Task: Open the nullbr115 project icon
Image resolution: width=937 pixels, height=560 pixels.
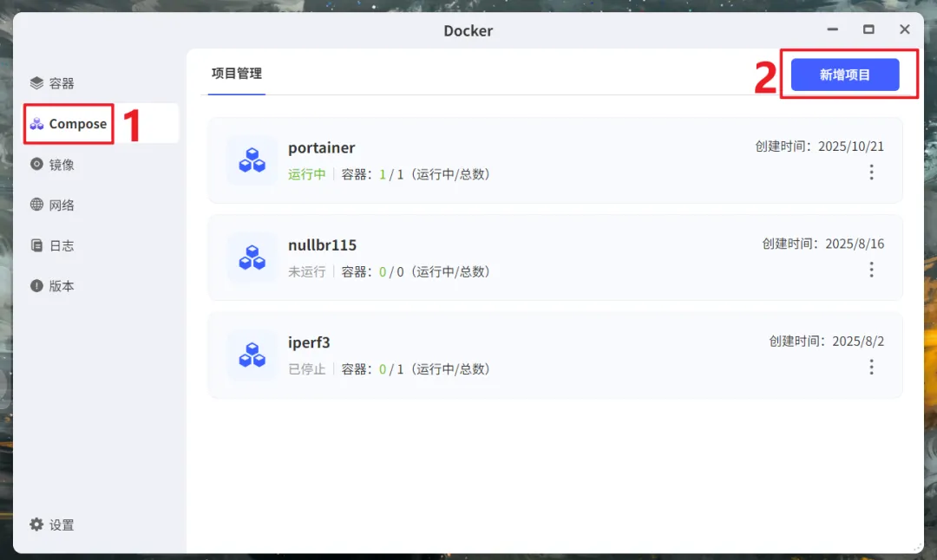Action: 252,257
